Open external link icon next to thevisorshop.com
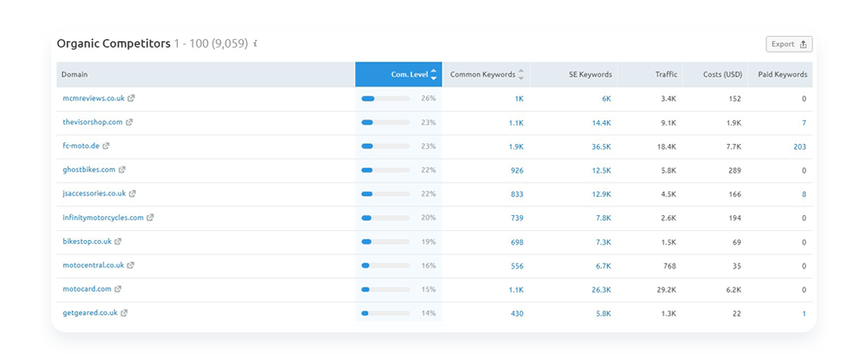 tap(129, 122)
